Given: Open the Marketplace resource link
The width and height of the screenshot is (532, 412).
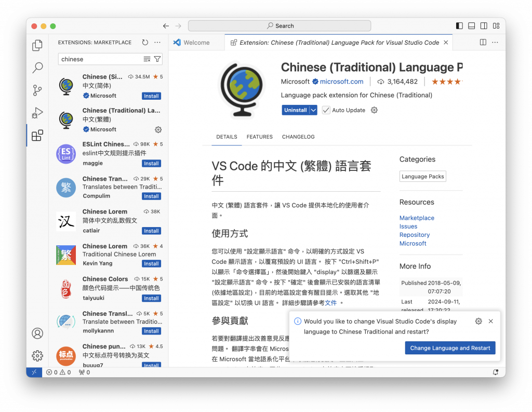Looking at the screenshot, I should (417, 218).
